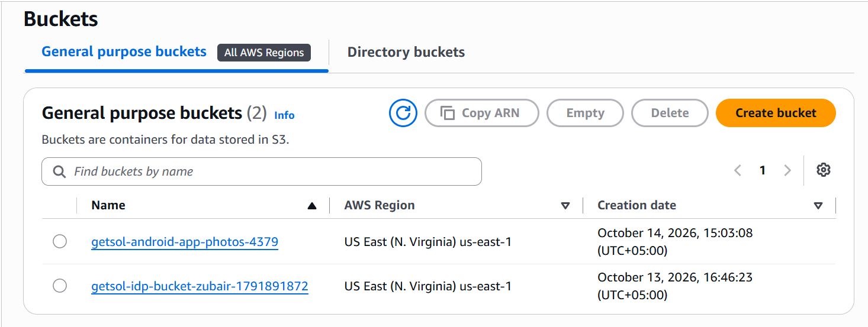The height and width of the screenshot is (327, 868).
Task: Click the search magnifier icon
Action: 59,171
